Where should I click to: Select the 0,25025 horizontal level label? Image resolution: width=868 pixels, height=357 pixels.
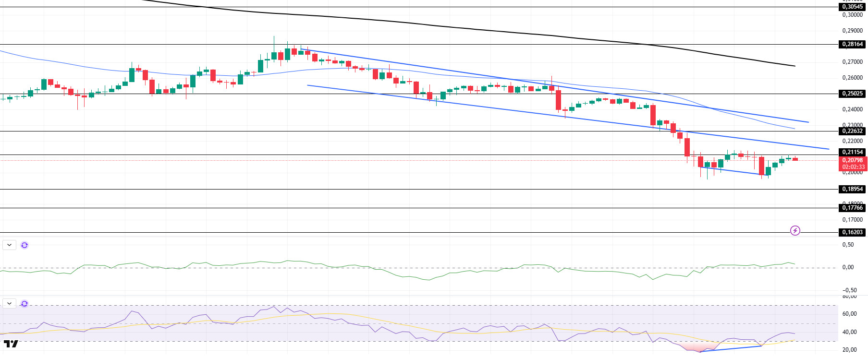853,94
